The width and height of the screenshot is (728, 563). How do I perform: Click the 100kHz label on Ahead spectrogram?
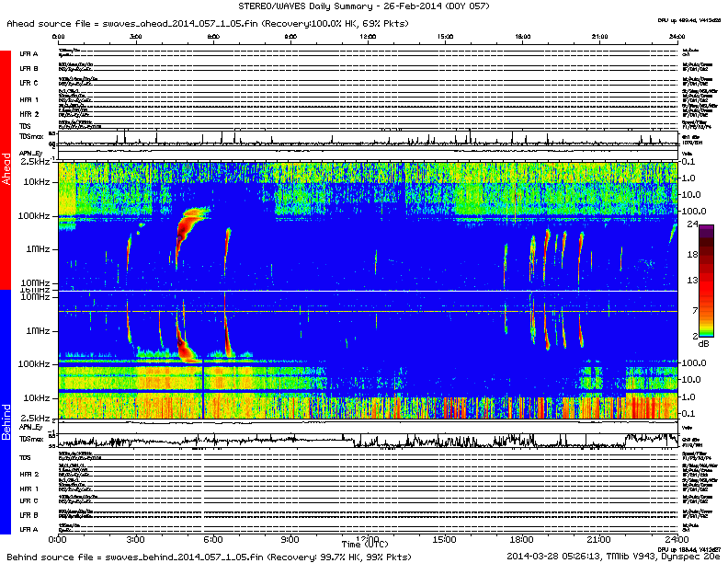[x=34, y=216]
